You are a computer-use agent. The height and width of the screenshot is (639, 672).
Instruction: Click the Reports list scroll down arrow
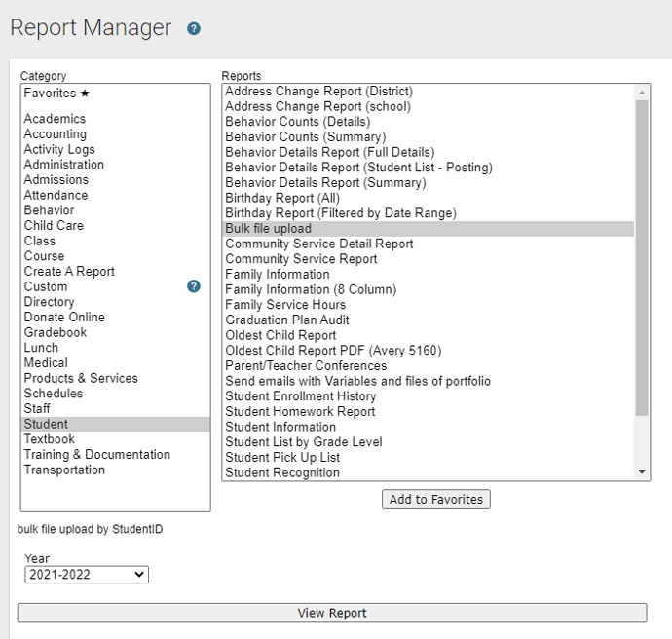pyautogui.click(x=642, y=472)
